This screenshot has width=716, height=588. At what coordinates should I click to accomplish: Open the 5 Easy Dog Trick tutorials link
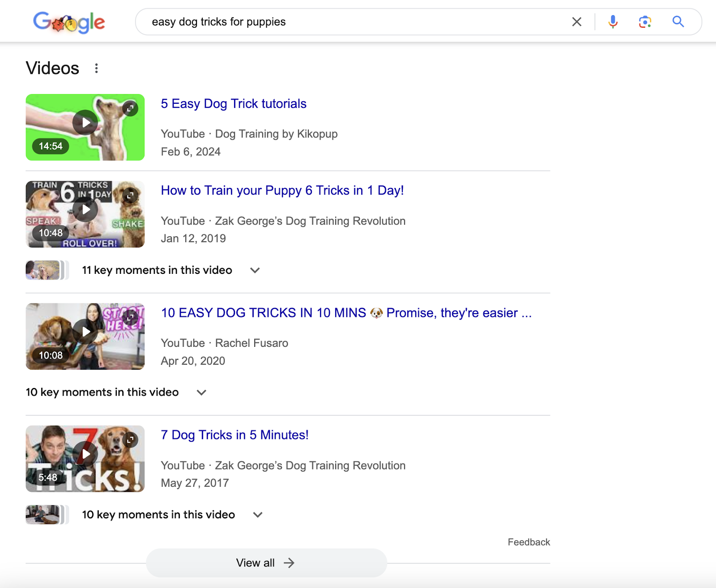233,104
